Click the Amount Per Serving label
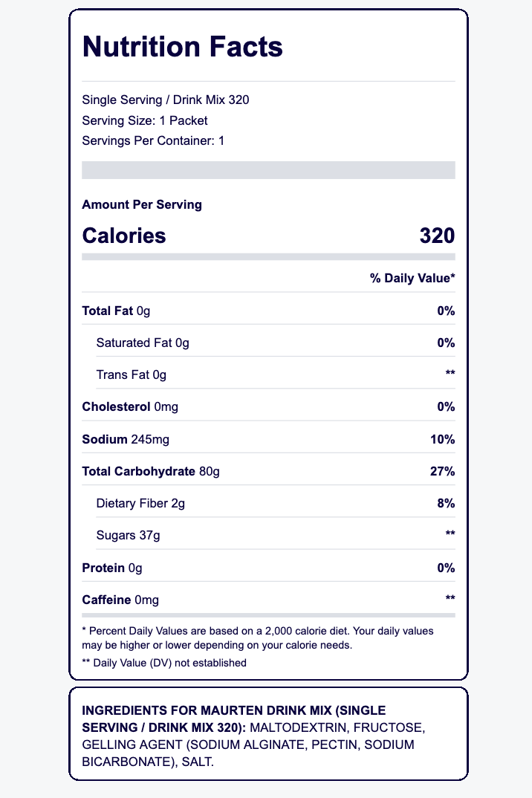532x798 pixels. click(142, 204)
